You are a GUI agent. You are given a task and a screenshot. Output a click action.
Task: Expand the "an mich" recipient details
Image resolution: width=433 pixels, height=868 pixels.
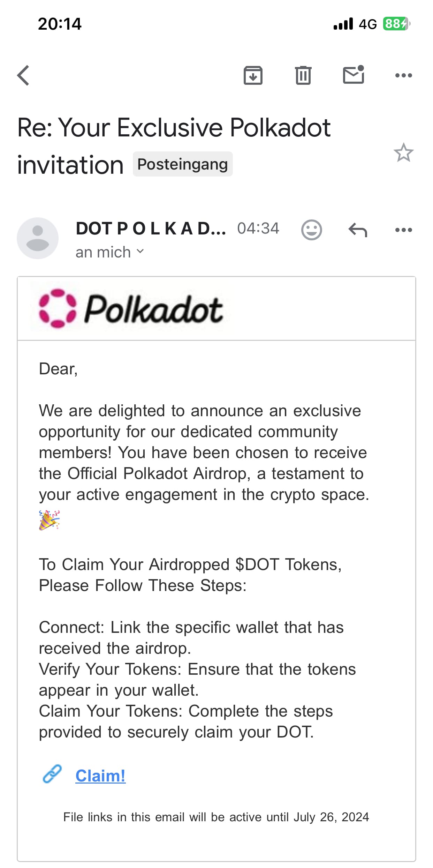[x=109, y=252]
